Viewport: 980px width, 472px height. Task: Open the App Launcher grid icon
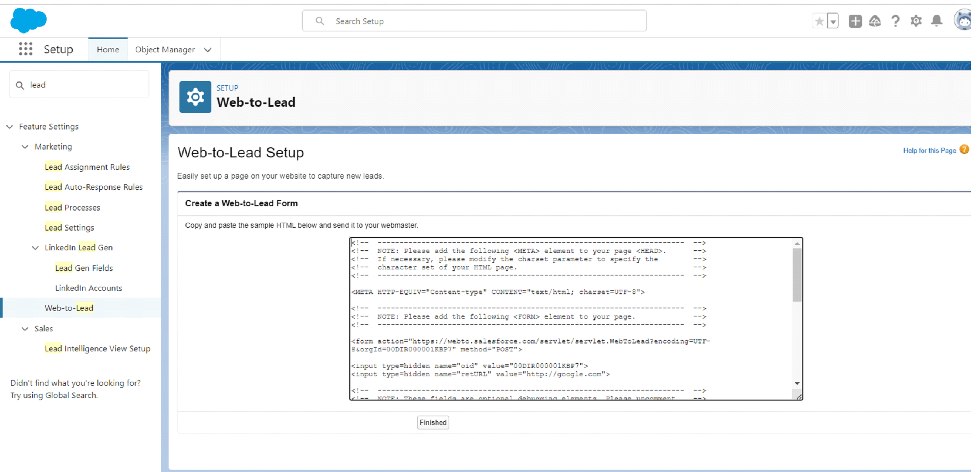point(26,49)
